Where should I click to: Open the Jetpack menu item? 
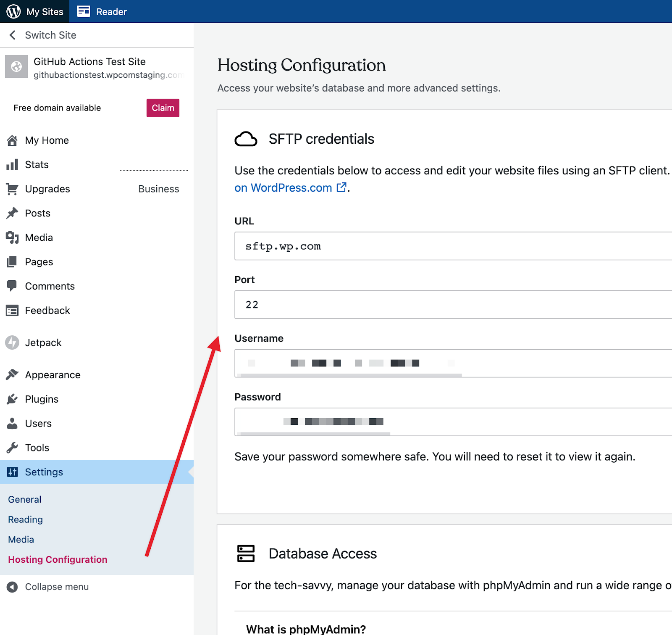(x=97, y=343)
